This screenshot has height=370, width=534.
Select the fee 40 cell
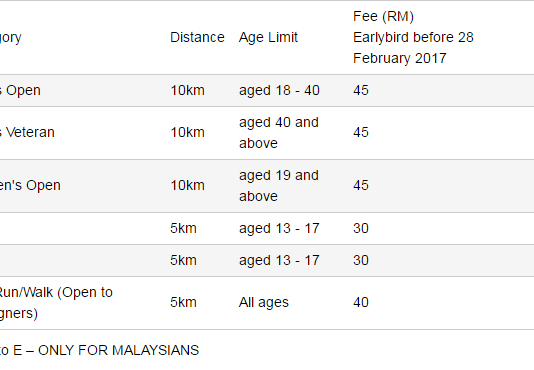click(x=361, y=303)
